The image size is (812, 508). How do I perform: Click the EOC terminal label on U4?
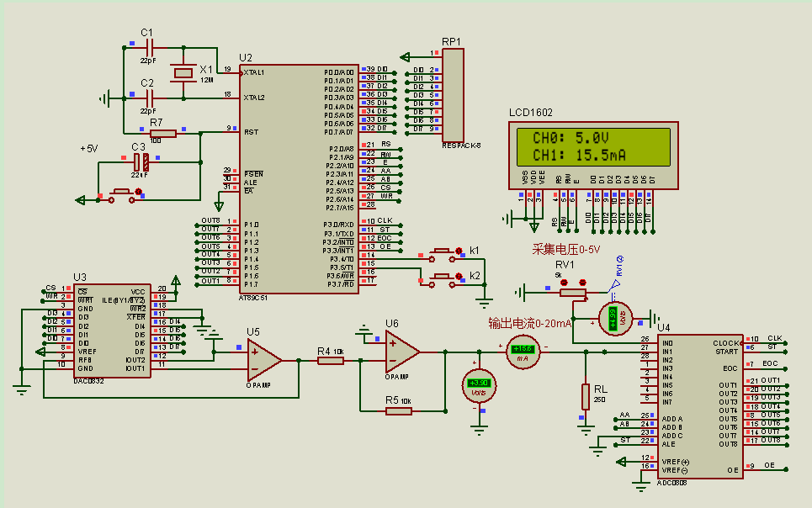coord(771,364)
